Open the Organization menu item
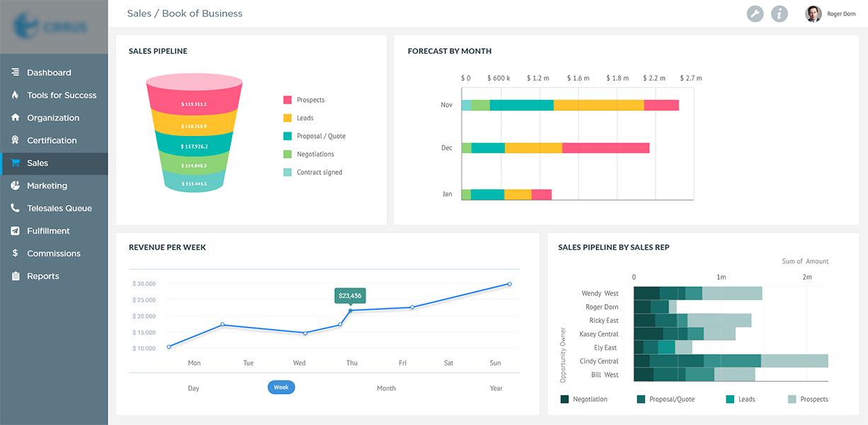This screenshot has width=868, height=425. pyautogui.click(x=53, y=118)
